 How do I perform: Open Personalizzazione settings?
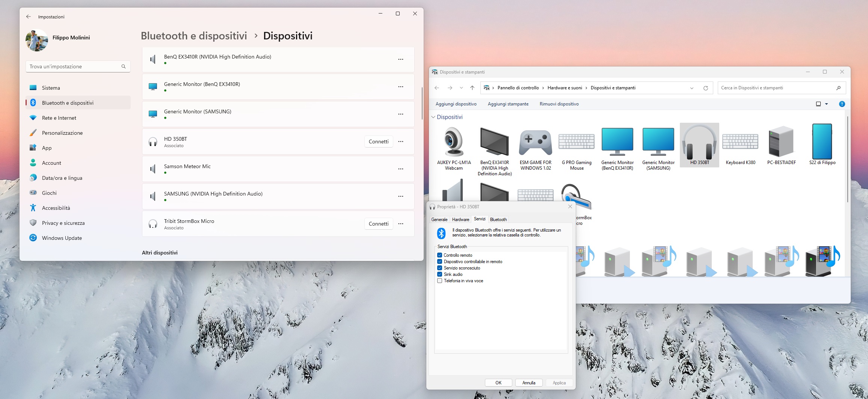tap(78, 133)
